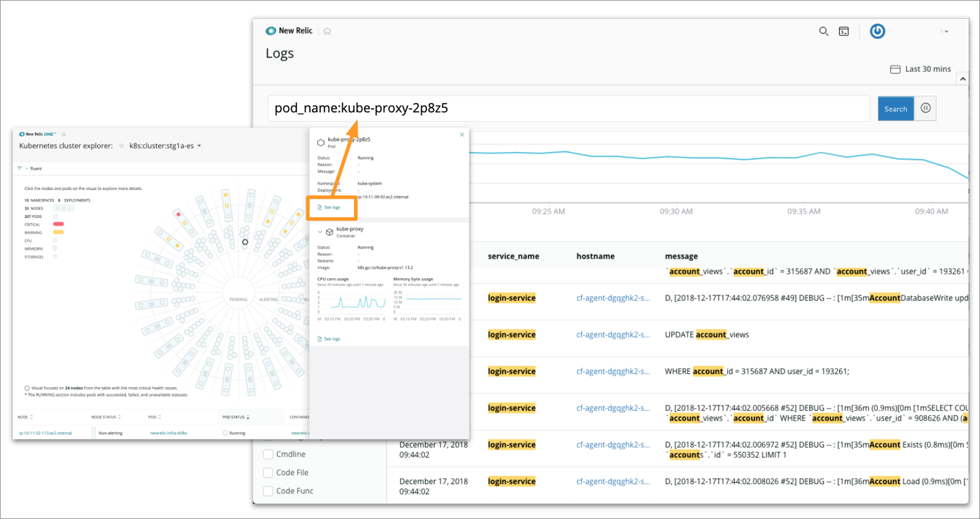The height and width of the screenshot is (519, 980).
Task: Click the STO(RAGE) legend icon
Action: click(55, 256)
